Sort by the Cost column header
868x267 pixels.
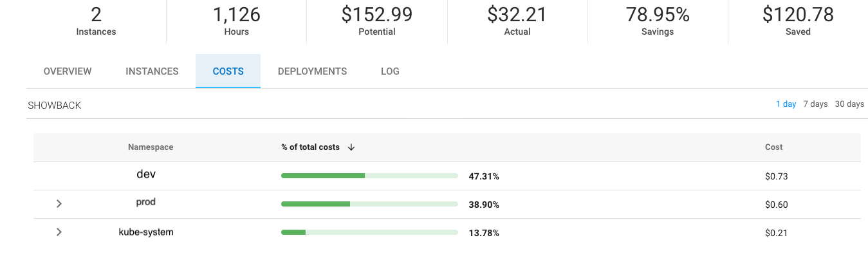pyautogui.click(x=773, y=147)
